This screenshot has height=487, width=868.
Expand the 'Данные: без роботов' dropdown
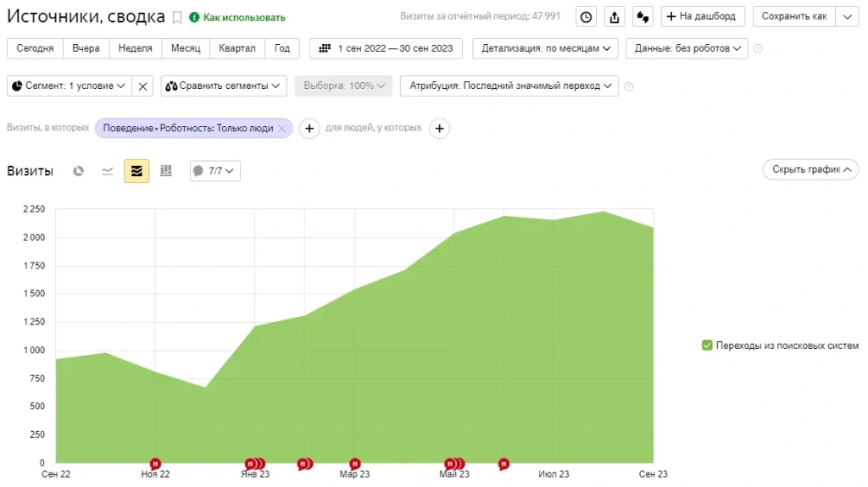pyautogui.click(x=687, y=48)
